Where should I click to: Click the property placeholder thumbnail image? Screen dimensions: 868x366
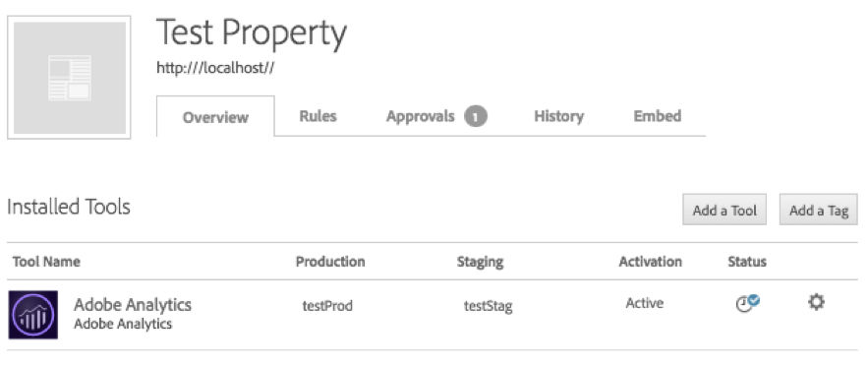coord(69,77)
